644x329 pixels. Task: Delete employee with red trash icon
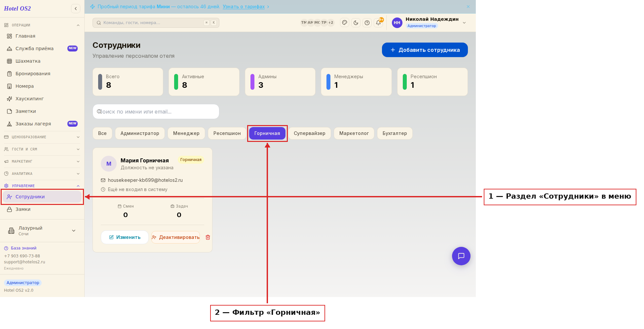coord(208,237)
